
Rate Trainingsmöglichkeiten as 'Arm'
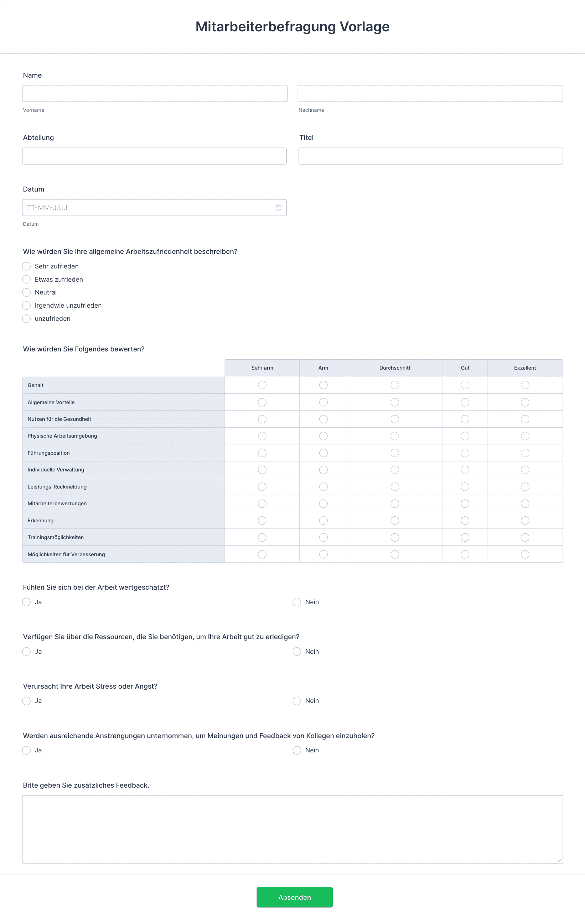(x=323, y=537)
